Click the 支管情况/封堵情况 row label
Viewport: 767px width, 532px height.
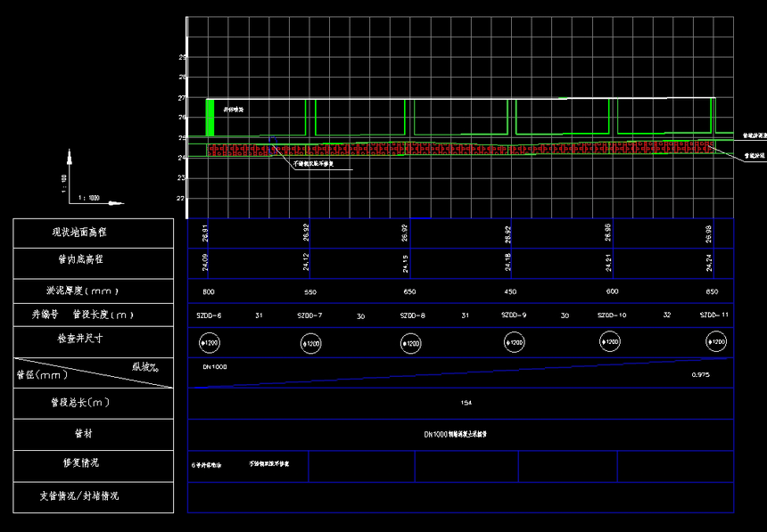[x=79, y=495]
